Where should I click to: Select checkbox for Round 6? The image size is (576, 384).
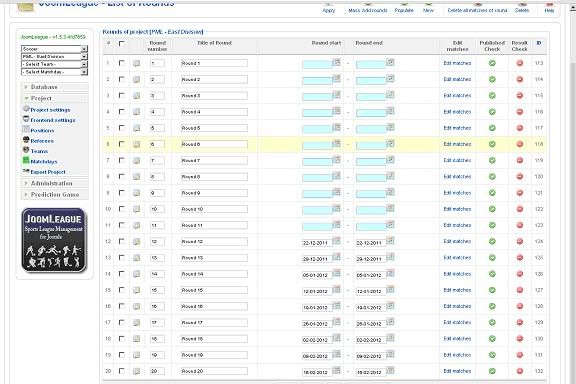pyautogui.click(x=122, y=144)
